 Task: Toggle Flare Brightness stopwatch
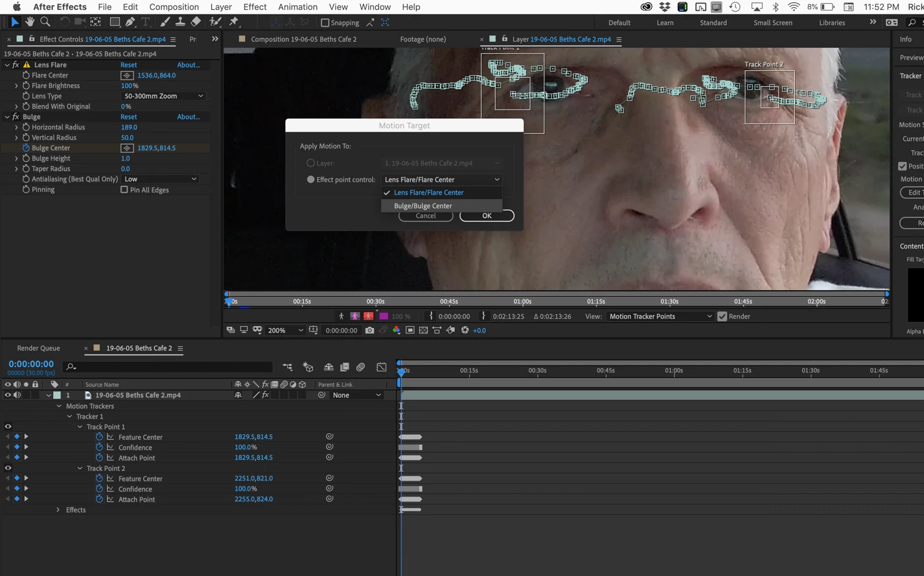point(26,86)
